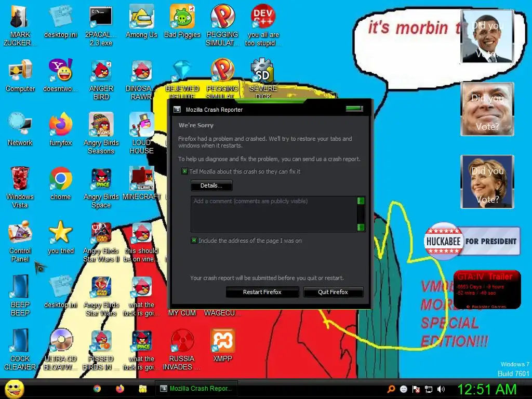Click the 12:51 AM clock

pos(487,390)
